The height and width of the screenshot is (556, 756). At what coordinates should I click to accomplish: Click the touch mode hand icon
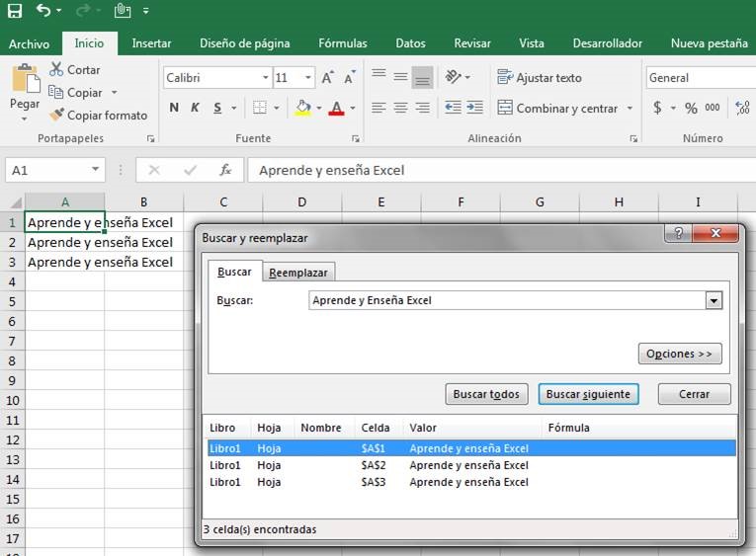click(123, 10)
